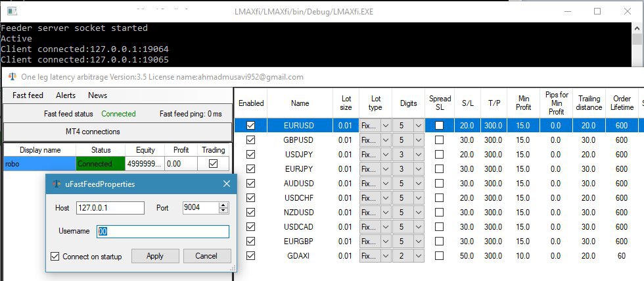Click the Min Profit column header
Viewport: 644px width, 281px height.
pyautogui.click(x=523, y=103)
